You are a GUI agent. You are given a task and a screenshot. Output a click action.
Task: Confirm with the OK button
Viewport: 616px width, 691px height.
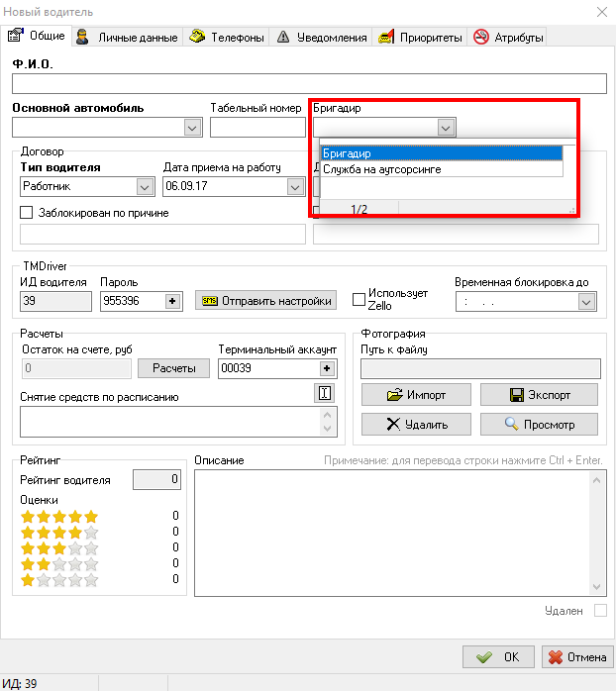pyautogui.click(x=498, y=656)
